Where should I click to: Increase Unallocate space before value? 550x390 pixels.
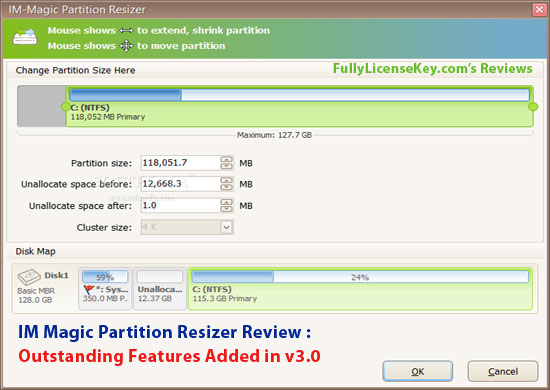click(x=227, y=180)
